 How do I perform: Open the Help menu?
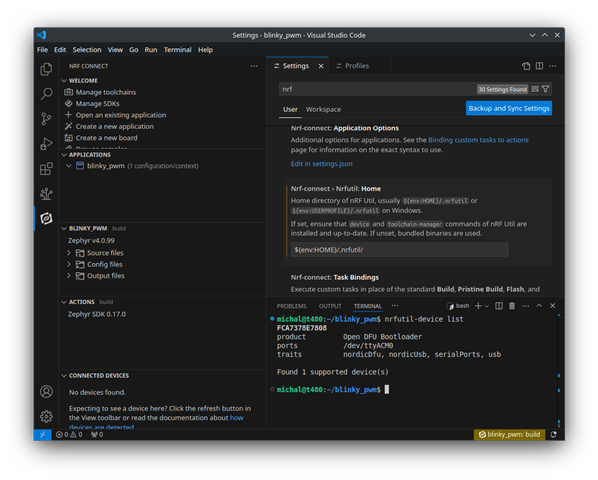pos(205,50)
